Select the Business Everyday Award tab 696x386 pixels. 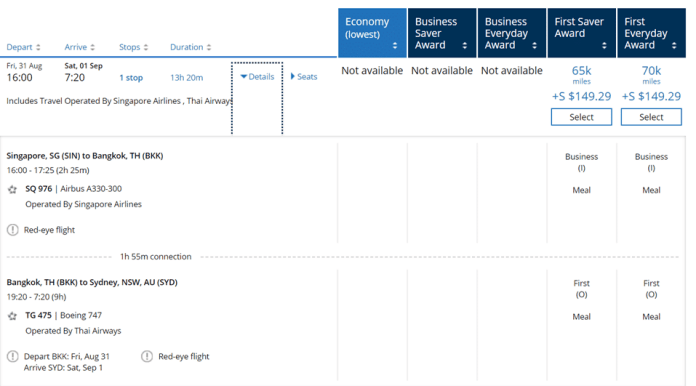pyautogui.click(x=512, y=33)
